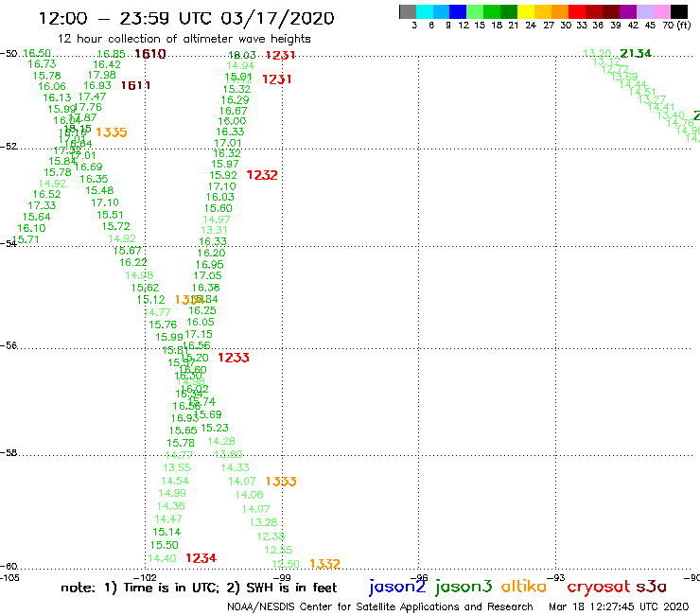Viewport: 700px width, 615px height.
Task: Click the title "12:00 – 23:59 UTC 03/17/2020"
Action: 186,18
